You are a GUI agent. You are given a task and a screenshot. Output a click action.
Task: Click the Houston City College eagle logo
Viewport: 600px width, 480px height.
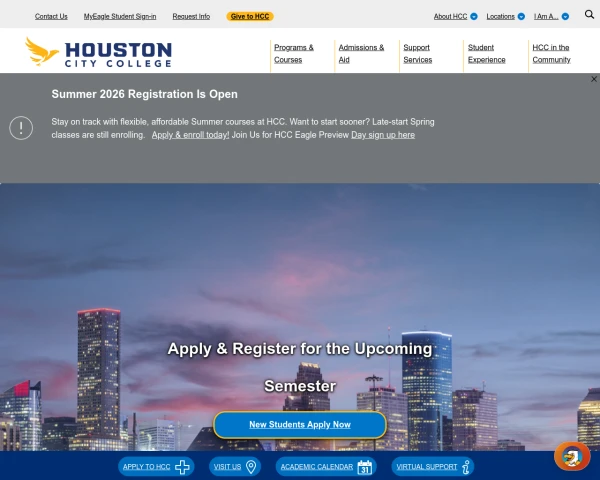(x=98, y=52)
